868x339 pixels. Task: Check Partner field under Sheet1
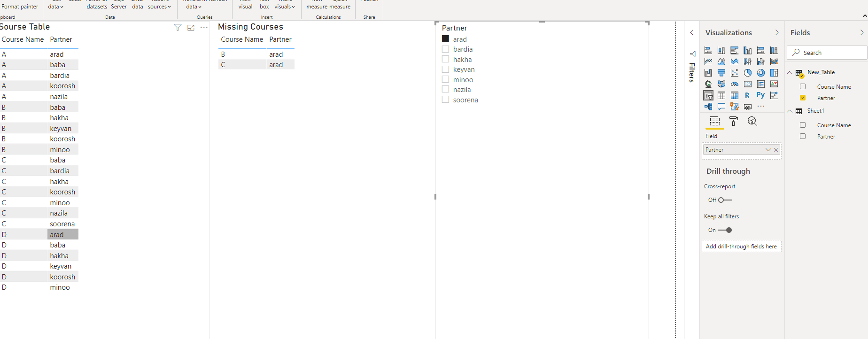803,136
